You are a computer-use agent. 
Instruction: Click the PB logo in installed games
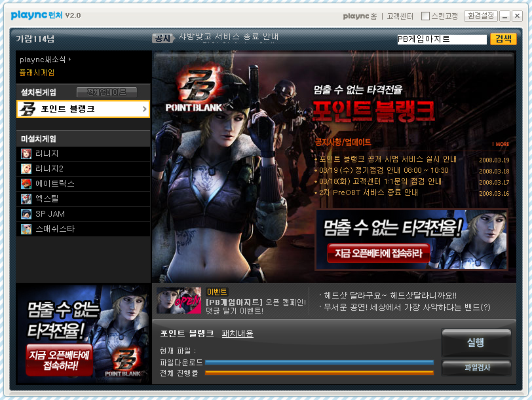click(28, 109)
